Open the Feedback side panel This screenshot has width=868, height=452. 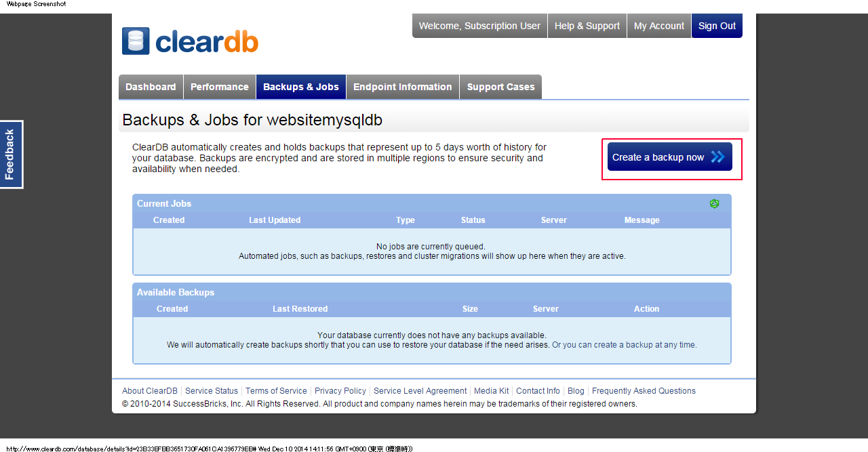coord(11,154)
